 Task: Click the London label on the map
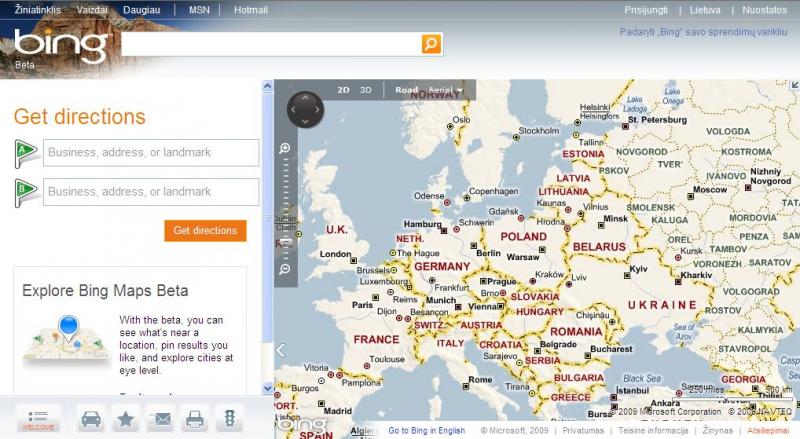(335, 254)
